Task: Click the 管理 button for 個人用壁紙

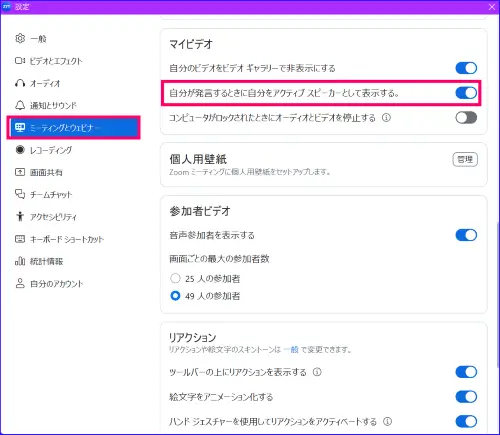Action: click(x=465, y=159)
